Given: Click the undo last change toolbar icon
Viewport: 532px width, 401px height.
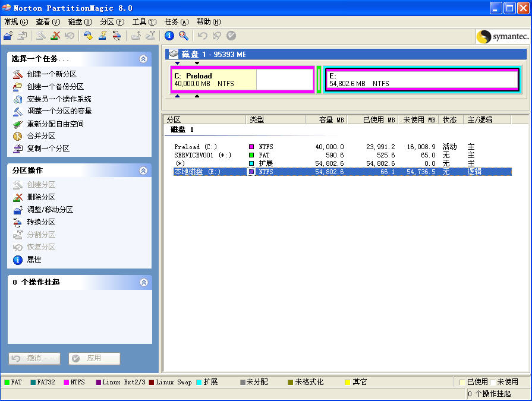Looking at the screenshot, I should 203,36.
